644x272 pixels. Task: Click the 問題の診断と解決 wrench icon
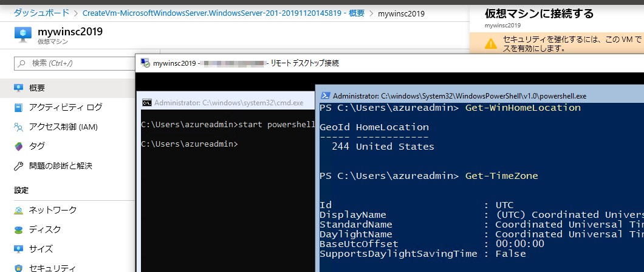[18, 166]
